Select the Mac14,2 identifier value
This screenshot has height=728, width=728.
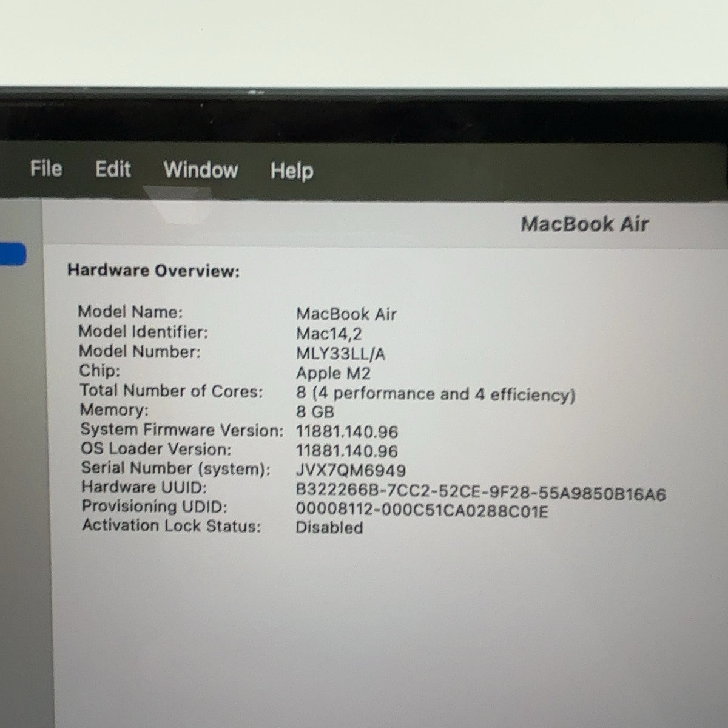[329, 334]
